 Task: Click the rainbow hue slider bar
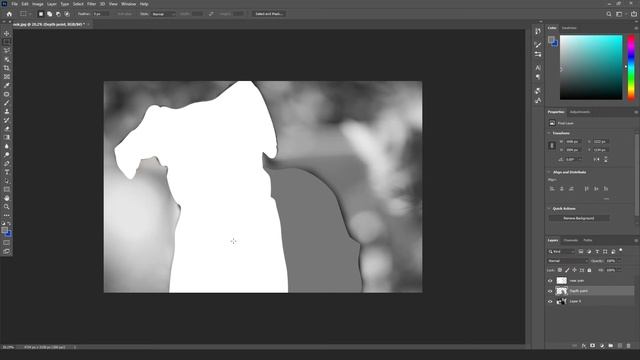tap(631, 67)
